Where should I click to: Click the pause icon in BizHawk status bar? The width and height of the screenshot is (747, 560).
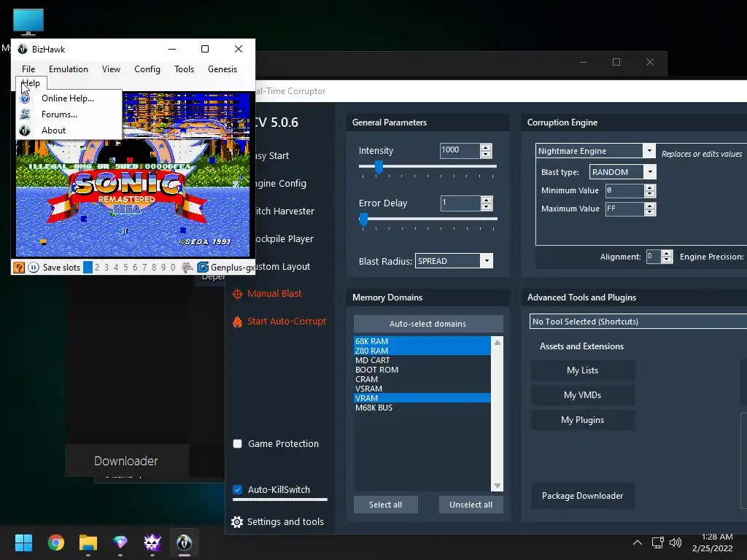tap(34, 267)
